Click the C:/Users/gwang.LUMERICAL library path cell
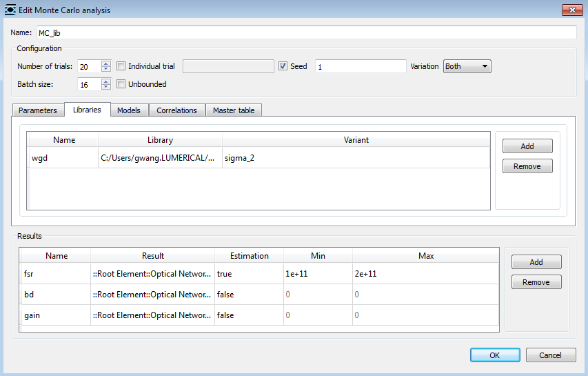This screenshot has height=376, width=588. pos(160,157)
